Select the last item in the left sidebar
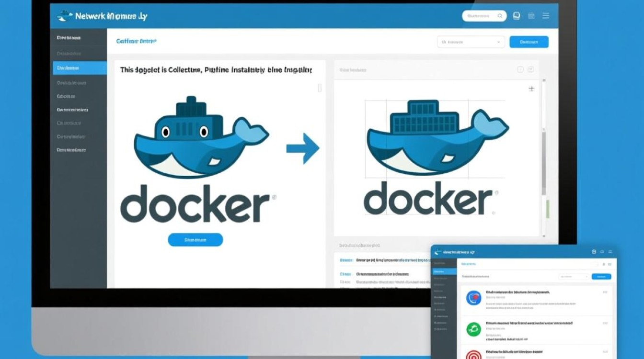Screen dimensions: 644x359 click(x=80, y=150)
